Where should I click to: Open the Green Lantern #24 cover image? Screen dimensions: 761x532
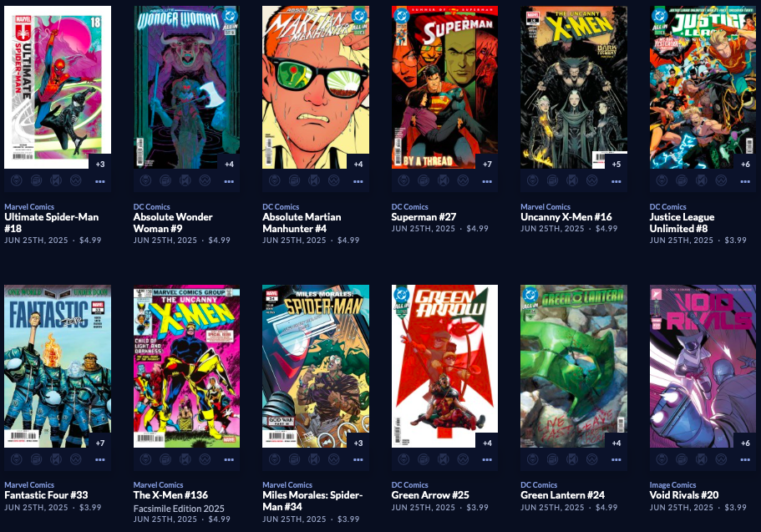[574, 366]
